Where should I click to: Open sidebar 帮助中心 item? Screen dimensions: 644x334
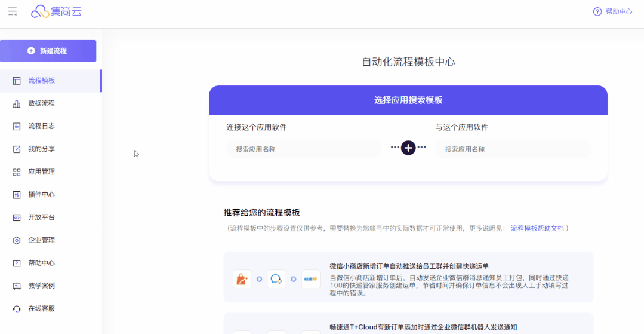click(51, 263)
